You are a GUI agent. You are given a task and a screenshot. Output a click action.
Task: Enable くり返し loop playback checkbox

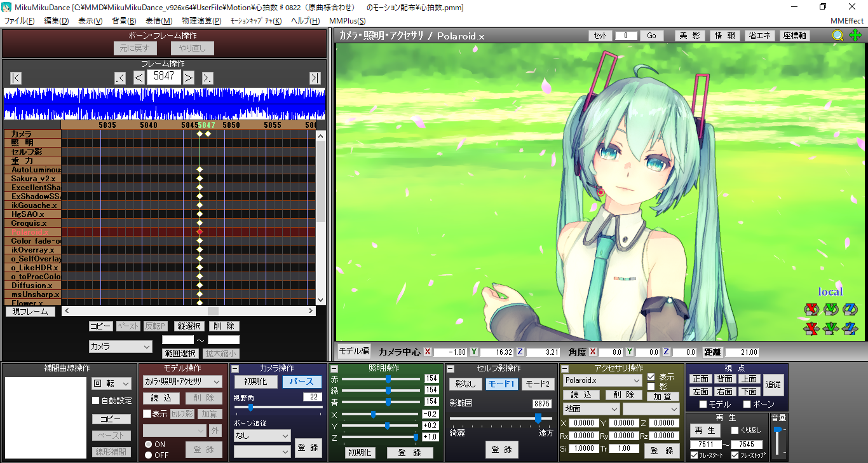click(735, 431)
